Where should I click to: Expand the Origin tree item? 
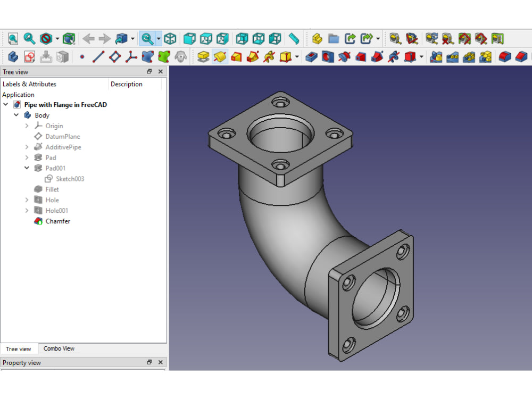[26, 126]
